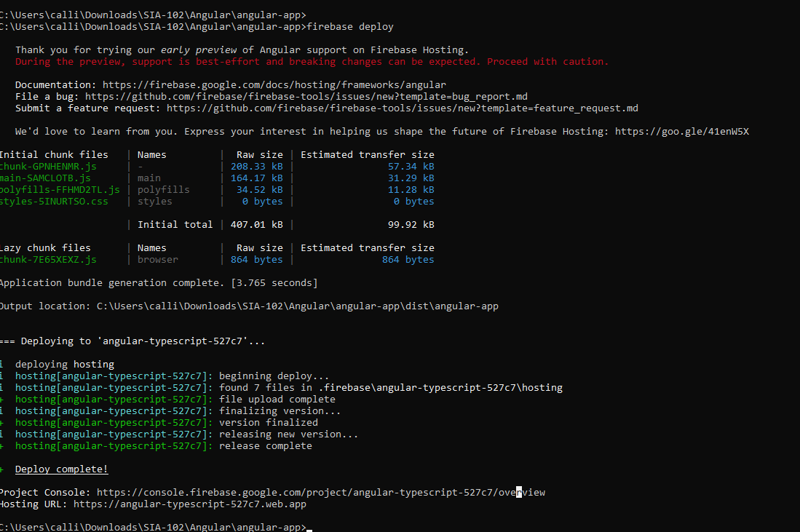800x532 pixels.
Task: Click the 407.01 kB initial total value
Action: [257, 224]
